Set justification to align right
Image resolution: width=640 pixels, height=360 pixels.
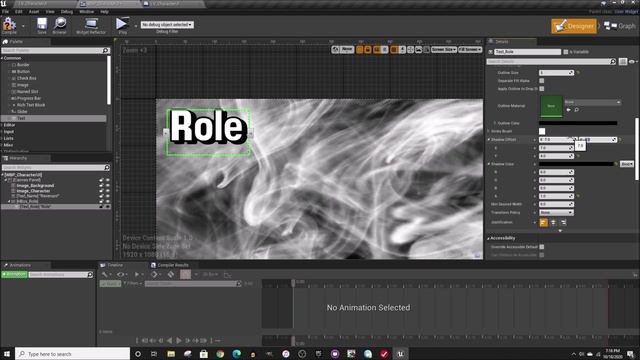coord(563,222)
